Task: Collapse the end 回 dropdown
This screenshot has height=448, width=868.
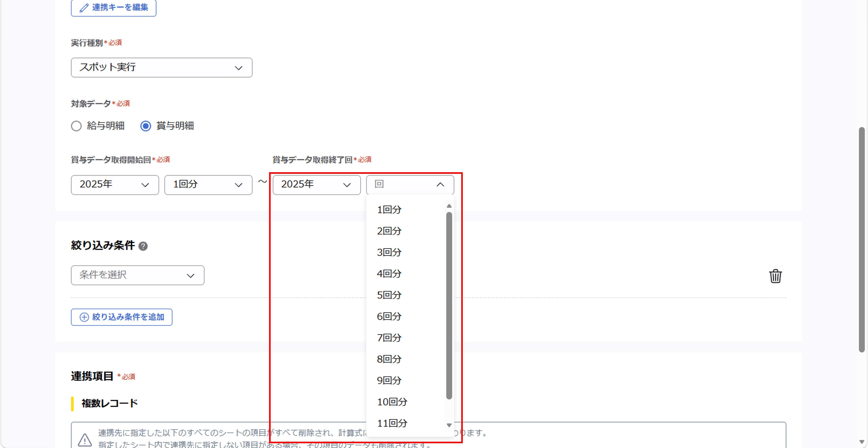Action: (x=410, y=185)
